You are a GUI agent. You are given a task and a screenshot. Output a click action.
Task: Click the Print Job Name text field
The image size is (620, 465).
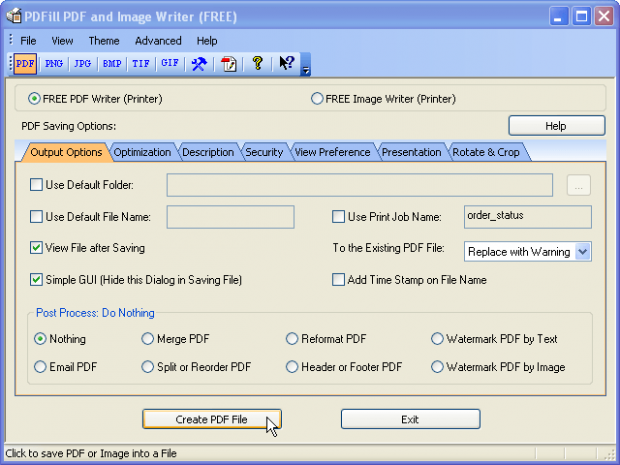tap(528, 216)
